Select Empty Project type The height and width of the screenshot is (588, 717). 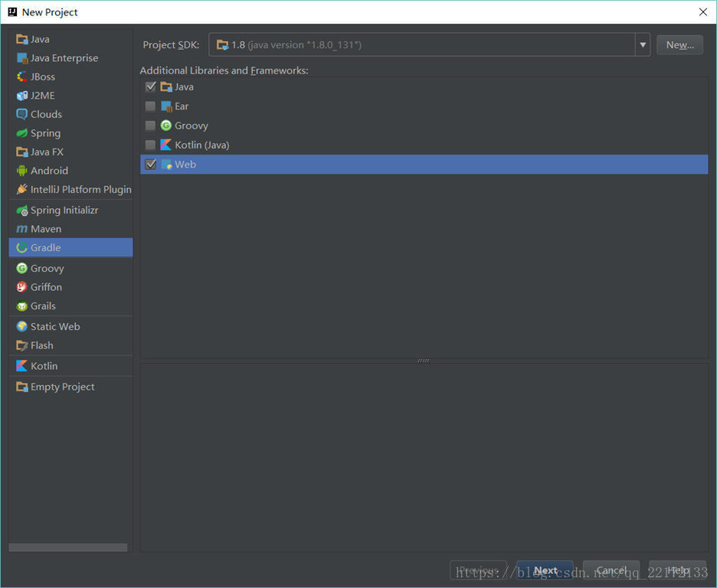click(71, 387)
